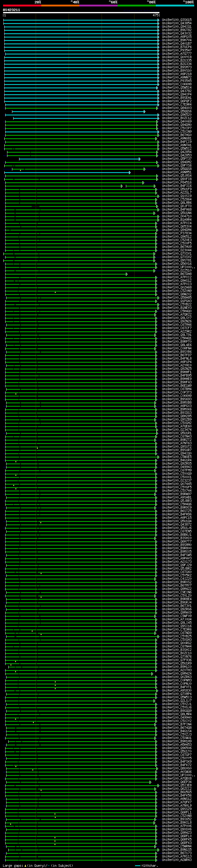Click hit label UniRef100_O23044
Screen dimensions: 197x868
coord(177,250)
